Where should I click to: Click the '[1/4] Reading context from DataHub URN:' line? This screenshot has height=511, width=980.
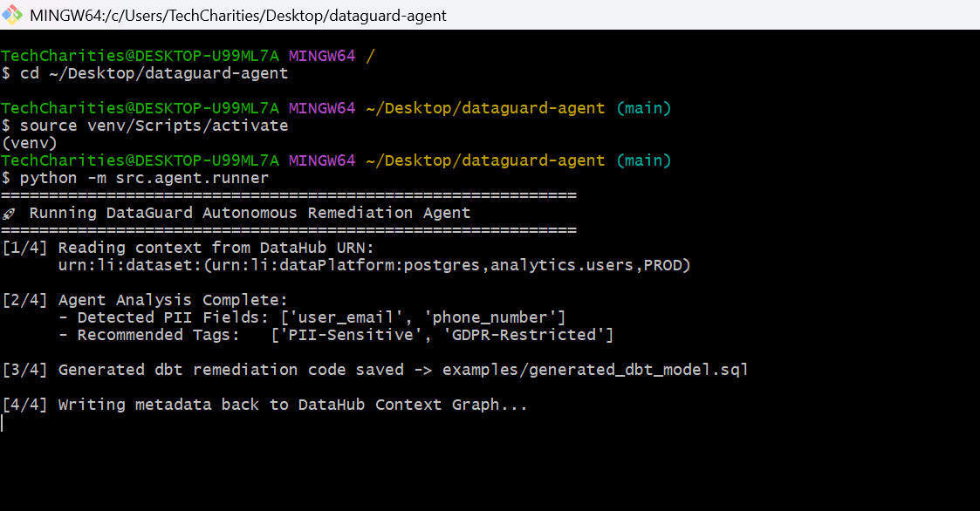tap(188, 248)
